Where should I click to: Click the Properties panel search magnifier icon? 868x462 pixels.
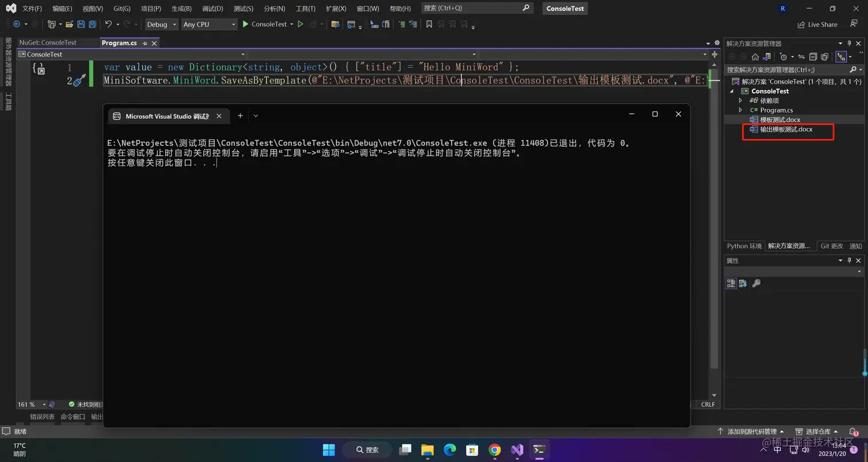click(x=757, y=283)
